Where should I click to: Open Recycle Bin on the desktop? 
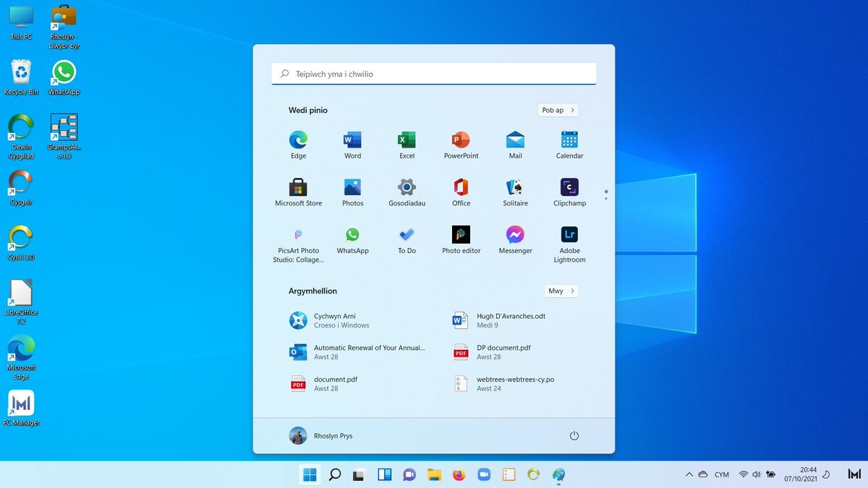point(22,77)
